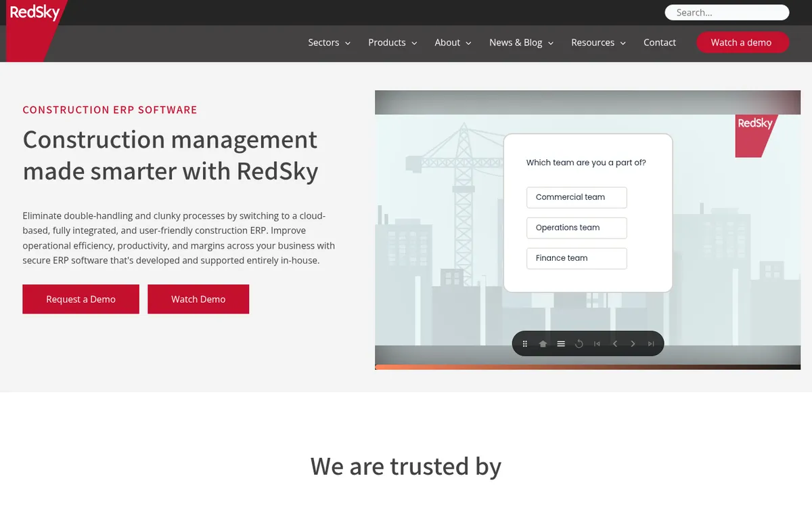The height and width of the screenshot is (508, 812).
Task: Click the Request a Demo button
Action: tap(81, 299)
